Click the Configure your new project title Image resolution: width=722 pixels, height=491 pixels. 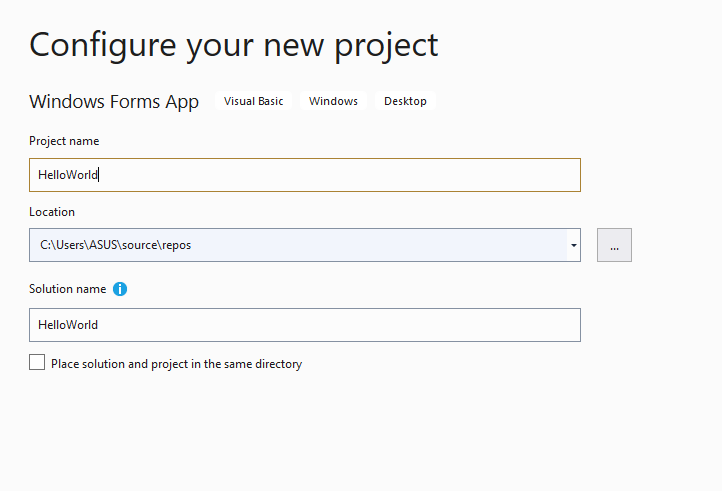point(233,46)
